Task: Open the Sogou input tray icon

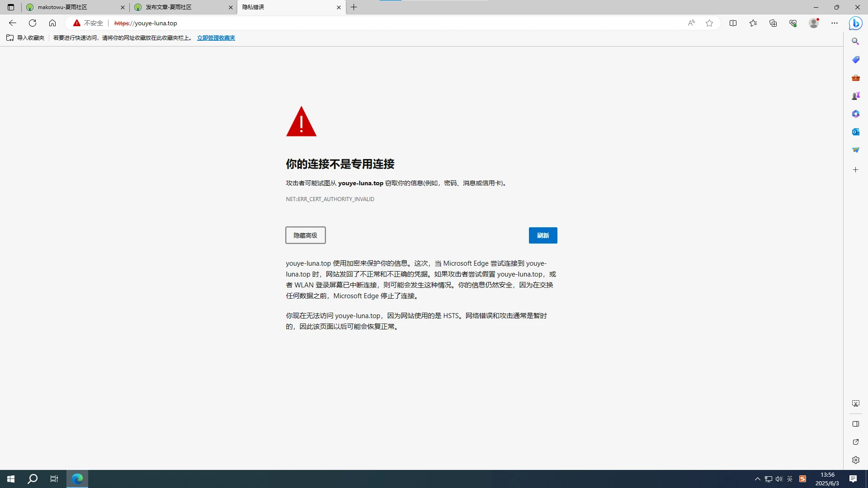Action: (802, 479)
